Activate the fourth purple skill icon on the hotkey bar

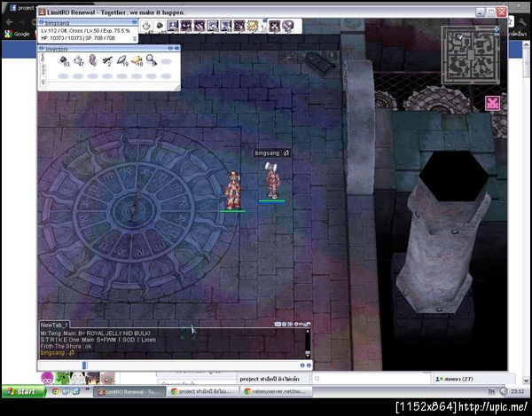tap(186, 26)
